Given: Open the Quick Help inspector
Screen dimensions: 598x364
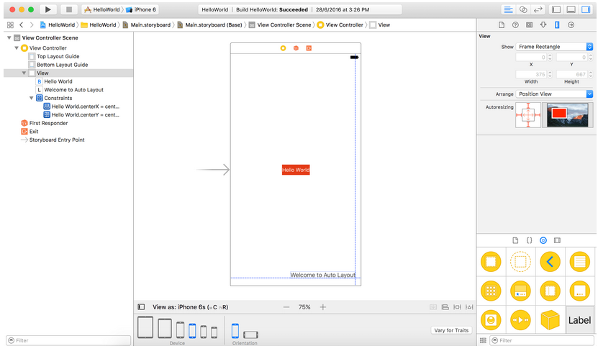Looking at the screenshot, I should pyautogui.click(x=515, y=24).
